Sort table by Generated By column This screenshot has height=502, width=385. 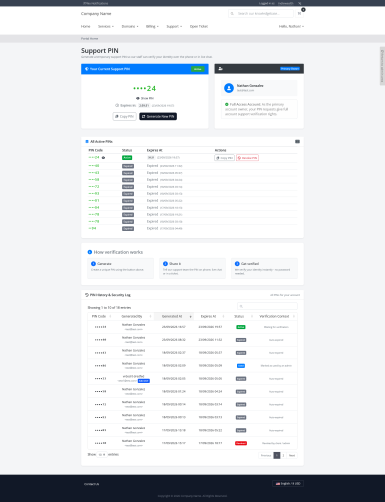[134, 316]
